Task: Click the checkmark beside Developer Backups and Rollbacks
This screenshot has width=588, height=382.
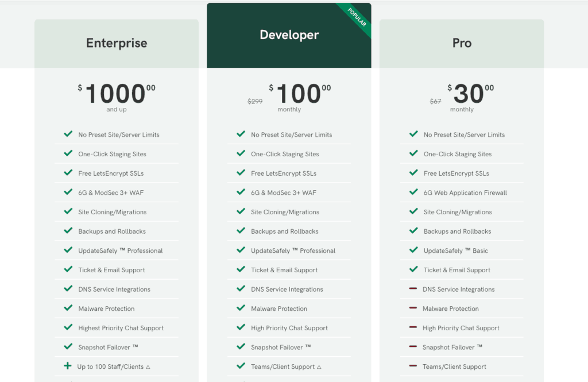Action: 241,231
